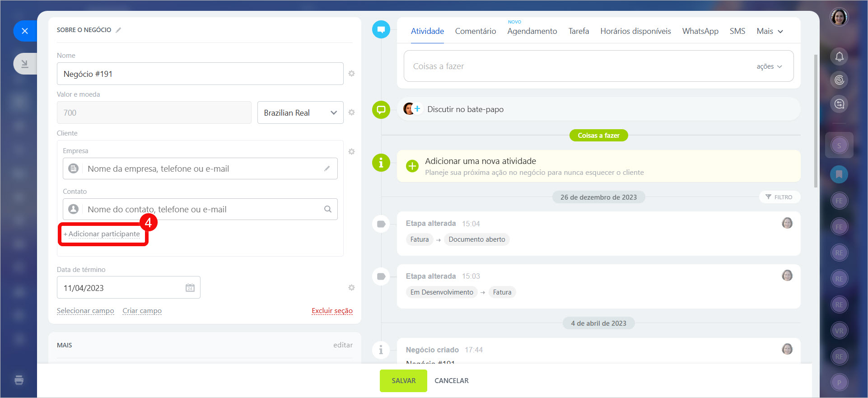Viewport: 868px width, 398px height.
Task: Click the VR avatar in the right sidebar
Action: [839, 331]
